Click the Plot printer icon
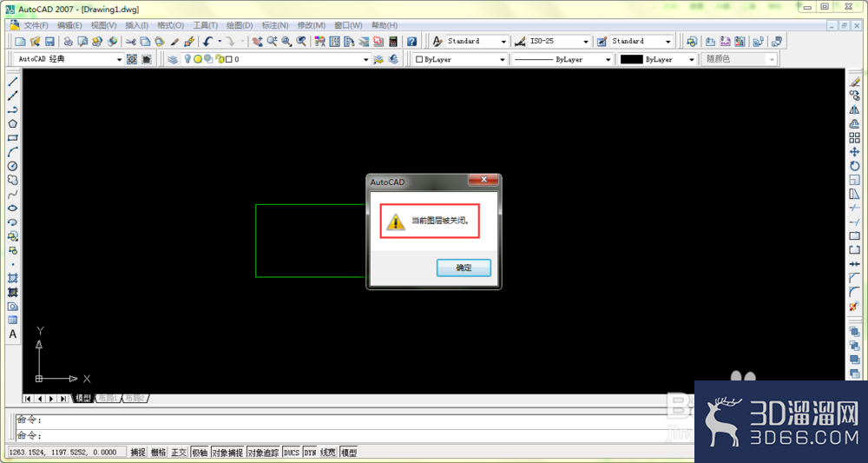The width and height of the screenshot is (868, 463). point(68,42)
